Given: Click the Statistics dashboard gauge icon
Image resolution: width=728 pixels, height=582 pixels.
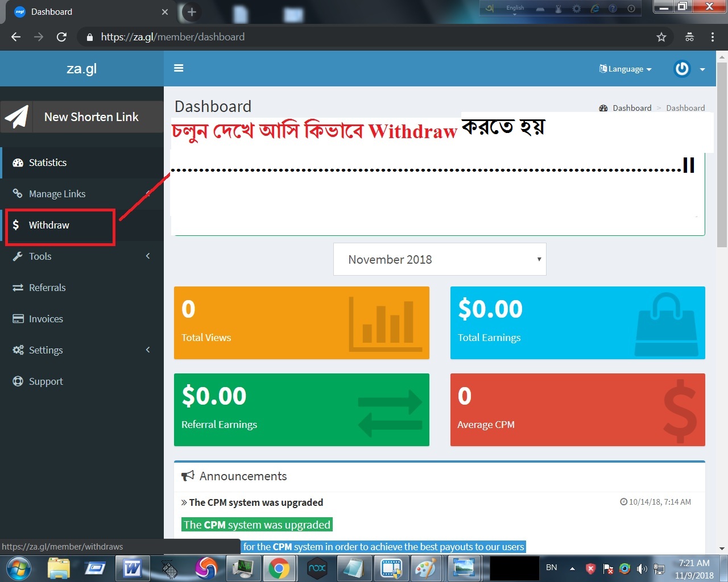Looking at the screenshot, I should 18,163.
